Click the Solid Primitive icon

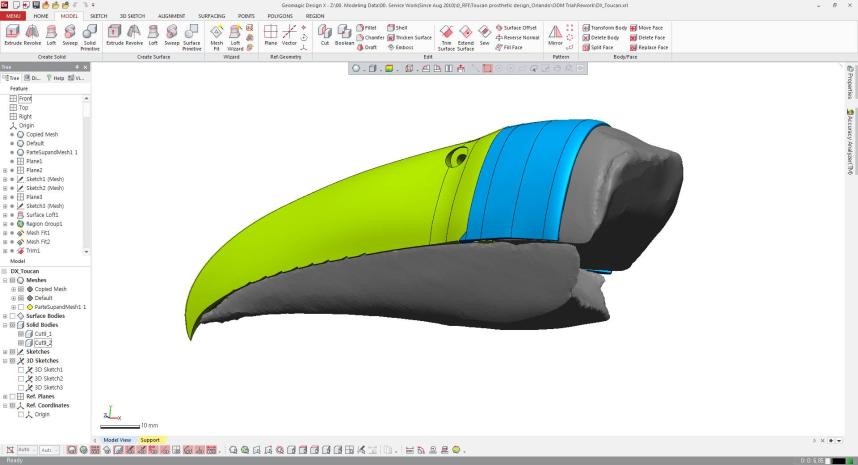pos(89,35)
